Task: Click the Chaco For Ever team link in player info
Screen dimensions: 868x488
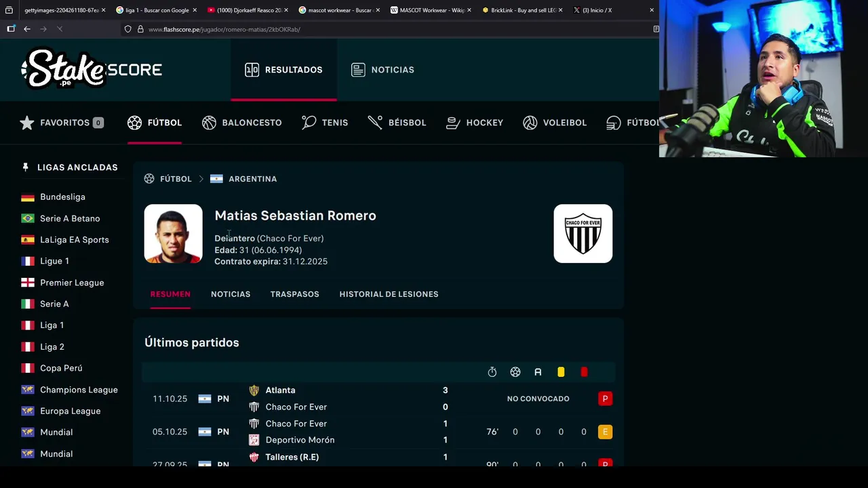Action: click(290, 239)
